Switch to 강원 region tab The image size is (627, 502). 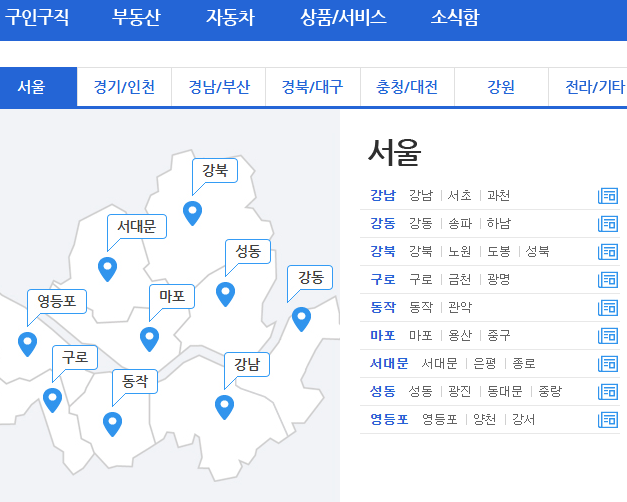point(501,87)
